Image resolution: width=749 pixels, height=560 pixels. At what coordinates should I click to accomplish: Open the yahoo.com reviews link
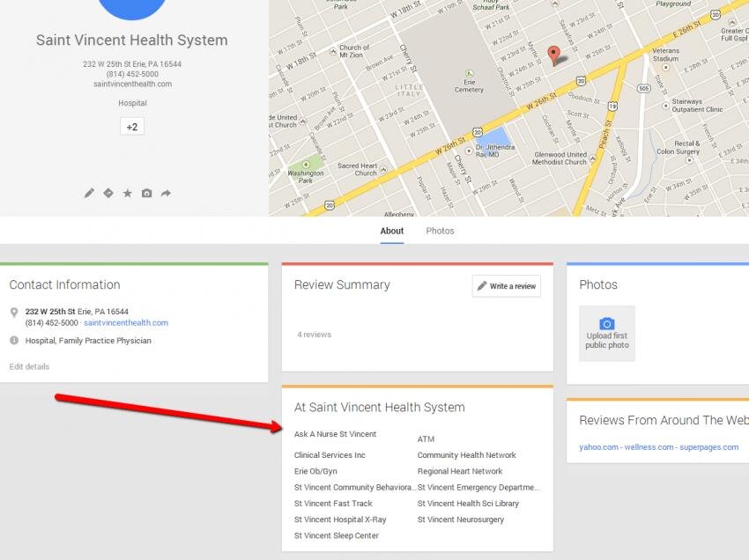[598, 447]
